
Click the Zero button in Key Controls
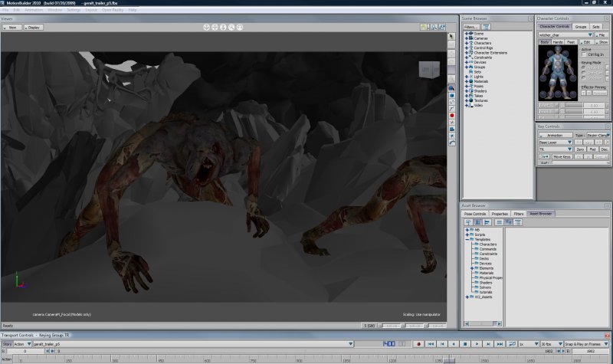pos(580,149)
